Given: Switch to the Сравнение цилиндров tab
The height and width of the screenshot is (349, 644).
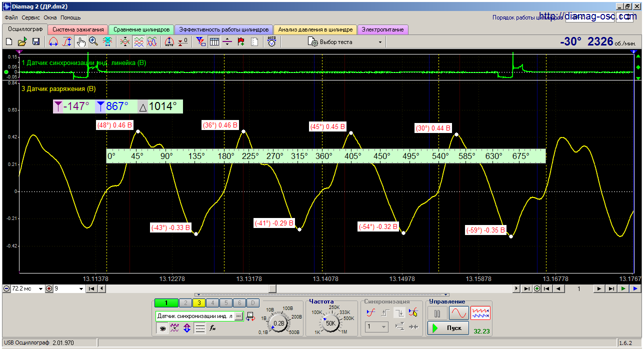Looking at the screenshot, I should tap(141, 29).
